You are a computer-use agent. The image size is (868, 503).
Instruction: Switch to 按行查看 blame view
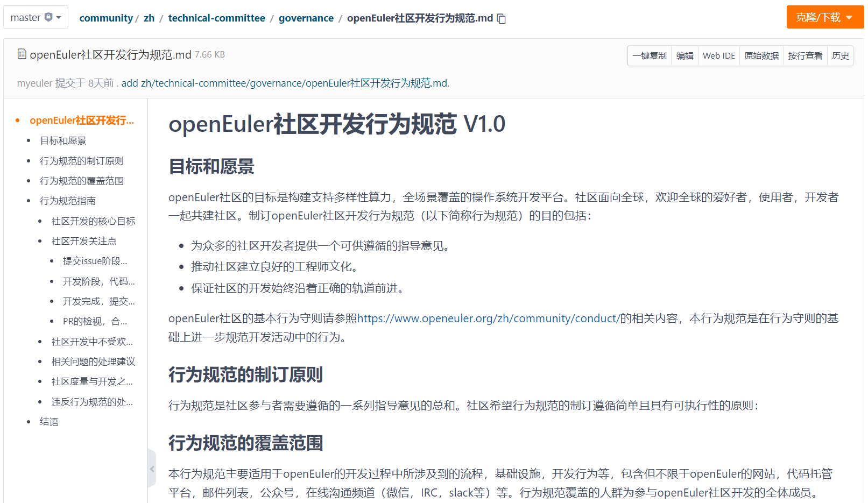pyautogui.click(x=805, y=56)
